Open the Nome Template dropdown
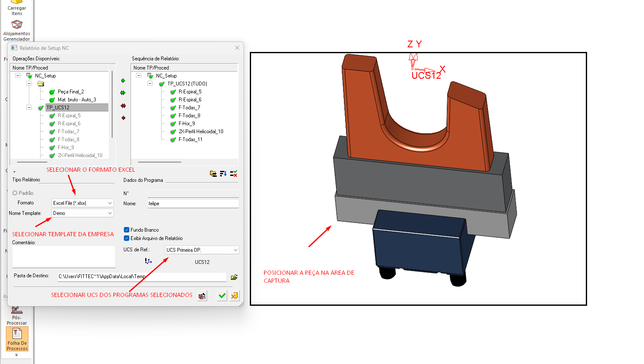The width and height of the screenshot is (644, 364). 82,213
